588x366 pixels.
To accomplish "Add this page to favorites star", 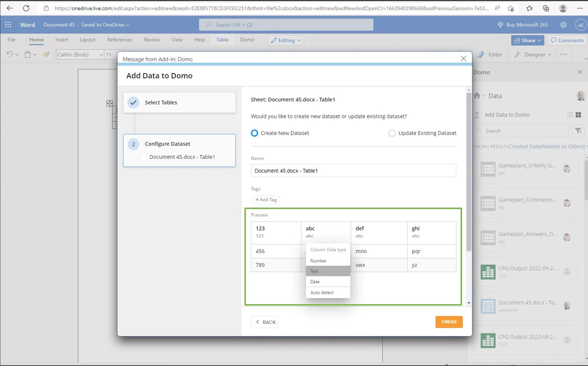I will click(x=511, y=8).
